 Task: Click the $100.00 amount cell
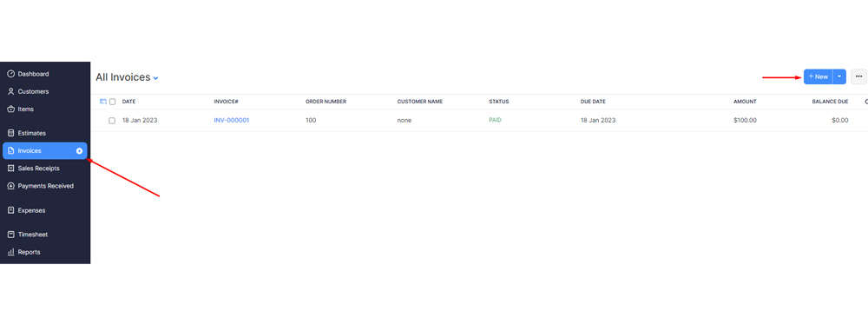(x=745, y=120)
